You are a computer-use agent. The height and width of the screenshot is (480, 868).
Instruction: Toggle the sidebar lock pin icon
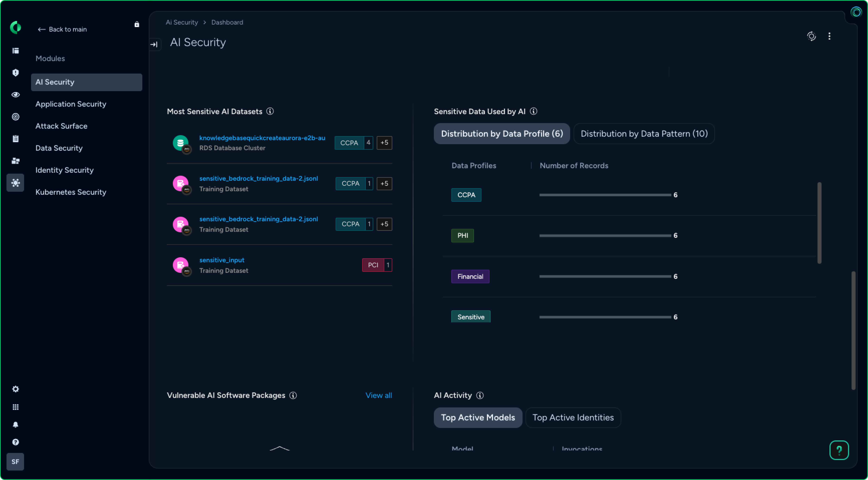(x=136, y=24)
